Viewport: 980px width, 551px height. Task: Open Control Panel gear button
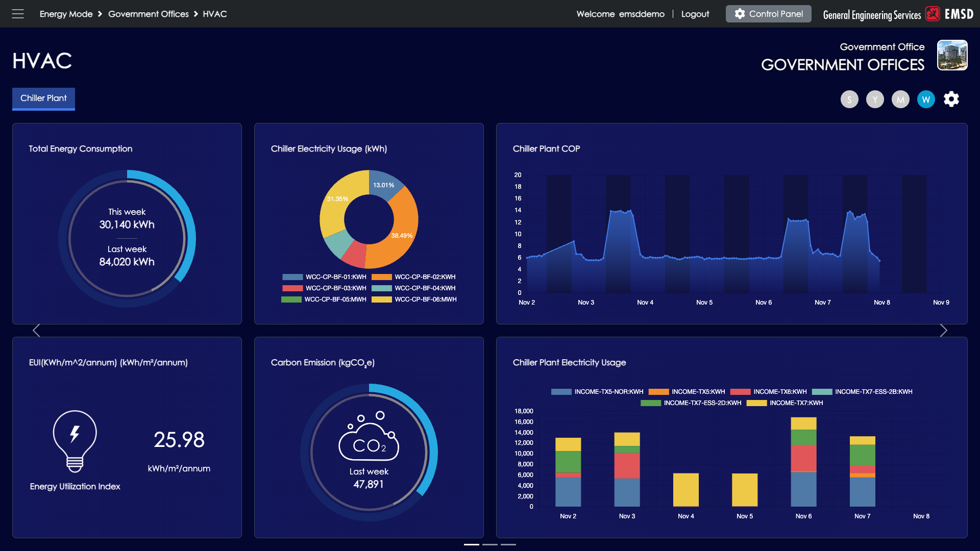pyautogui.click(x=768, y=14)
